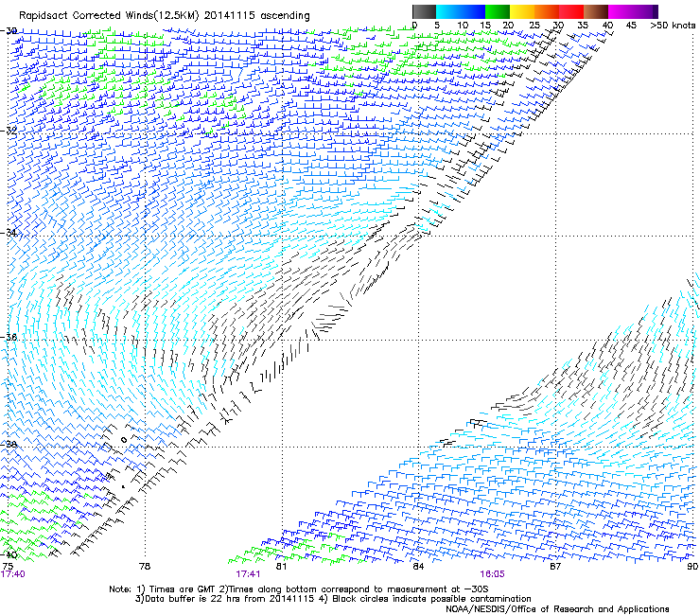Click the brown 35-40 knots legend swatch

tap(596, 11)
